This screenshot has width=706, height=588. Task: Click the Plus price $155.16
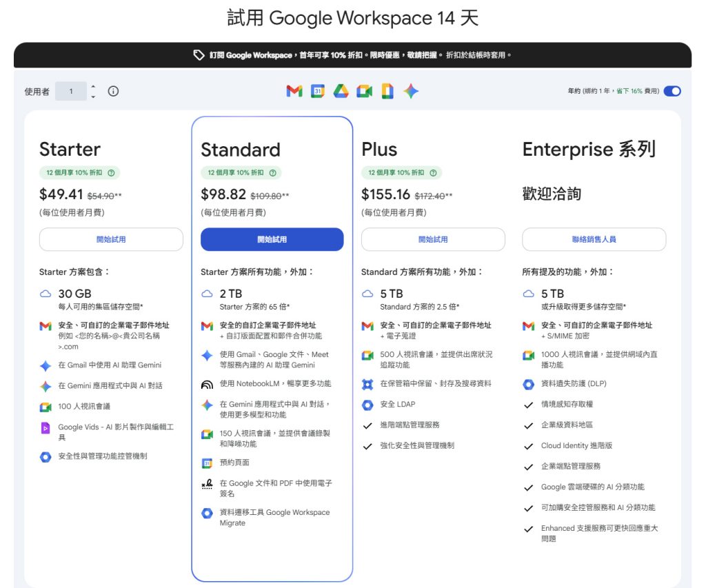[386, 194]
